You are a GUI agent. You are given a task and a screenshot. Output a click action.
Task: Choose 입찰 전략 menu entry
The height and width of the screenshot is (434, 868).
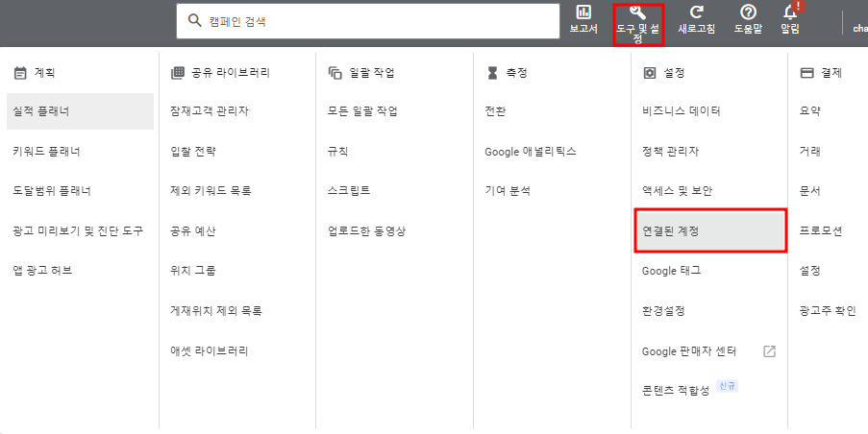193,151
